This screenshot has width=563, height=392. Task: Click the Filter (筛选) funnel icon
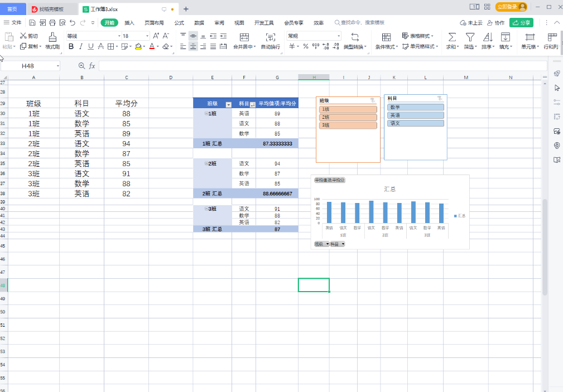click(470, 37)
